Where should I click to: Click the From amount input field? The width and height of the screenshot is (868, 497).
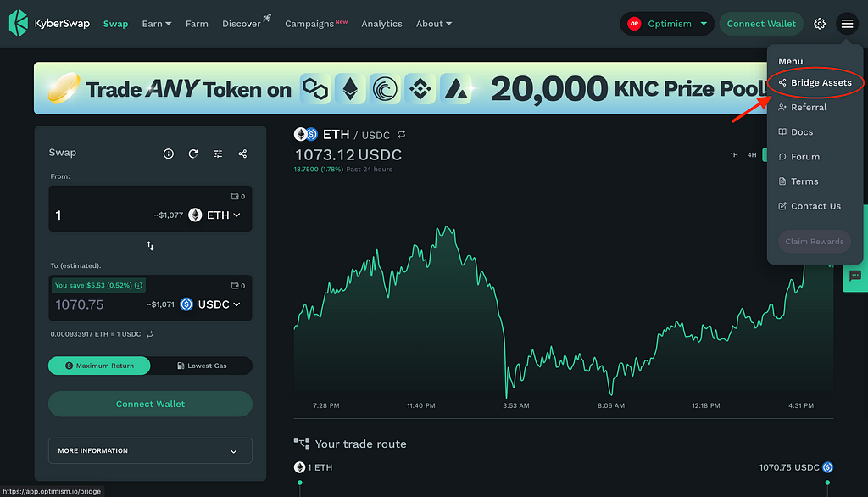103,215
